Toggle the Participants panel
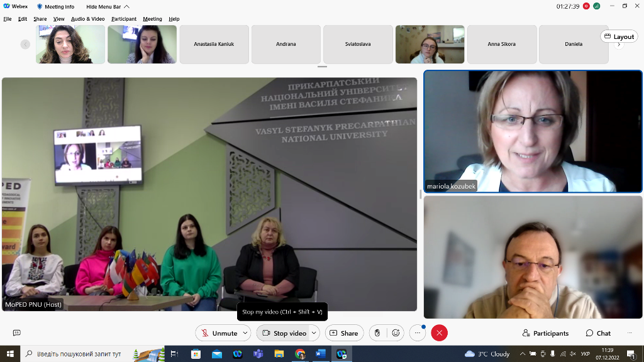Image resolution: width=644 pixels, height=362 pixels. point(545,333)
